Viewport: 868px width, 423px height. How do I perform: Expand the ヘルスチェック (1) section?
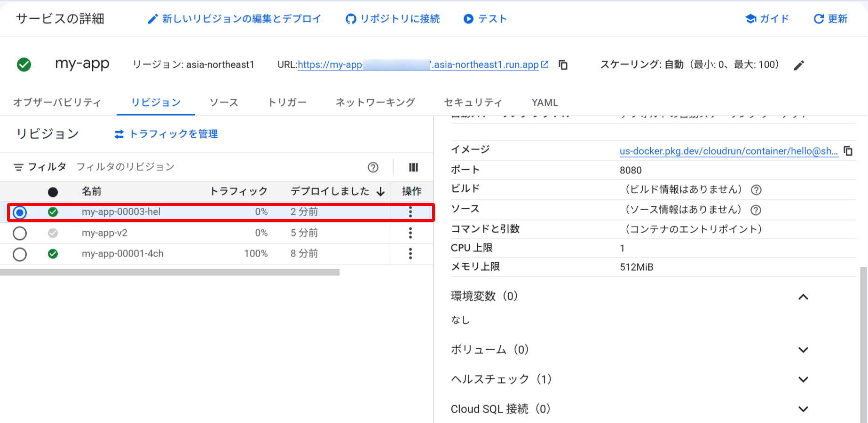(x=804, y=380)
